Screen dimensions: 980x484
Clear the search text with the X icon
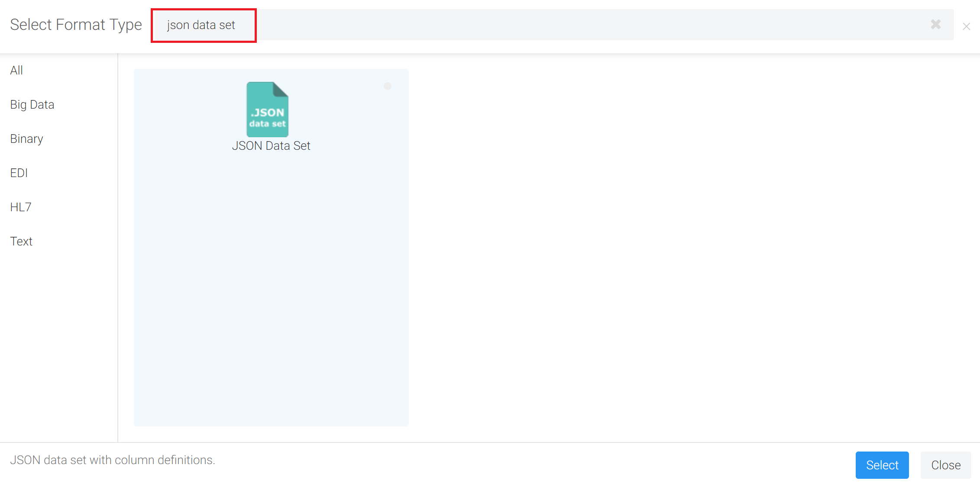coord(935,25)
